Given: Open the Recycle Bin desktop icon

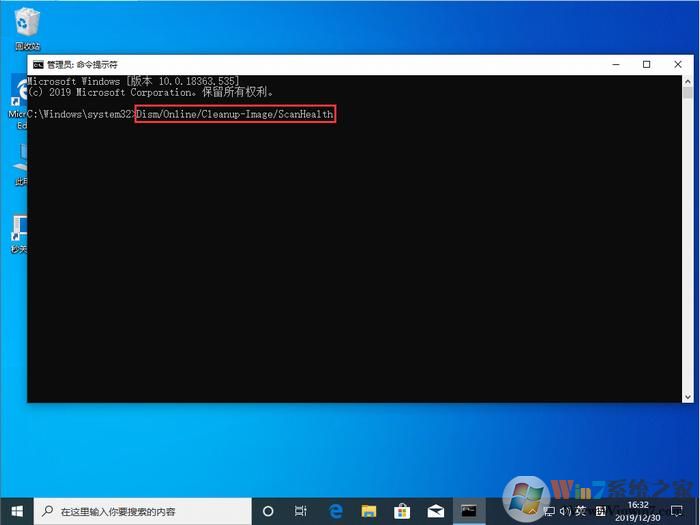Looking at the screenshot, I should coord(27,24).
